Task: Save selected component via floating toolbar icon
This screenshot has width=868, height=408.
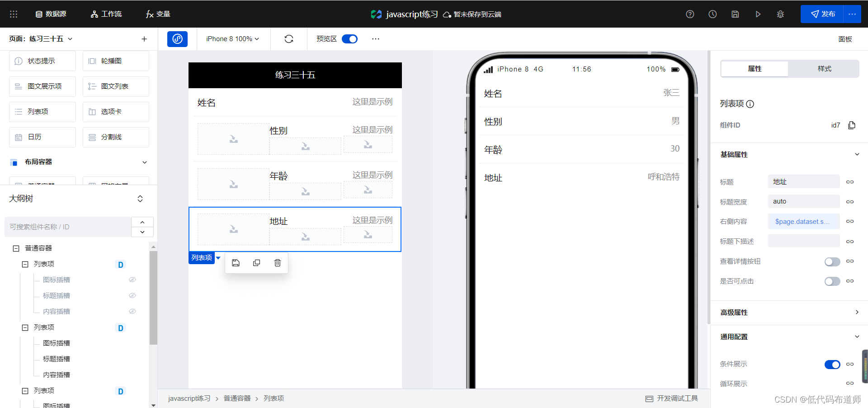Action: coord(236,263)
